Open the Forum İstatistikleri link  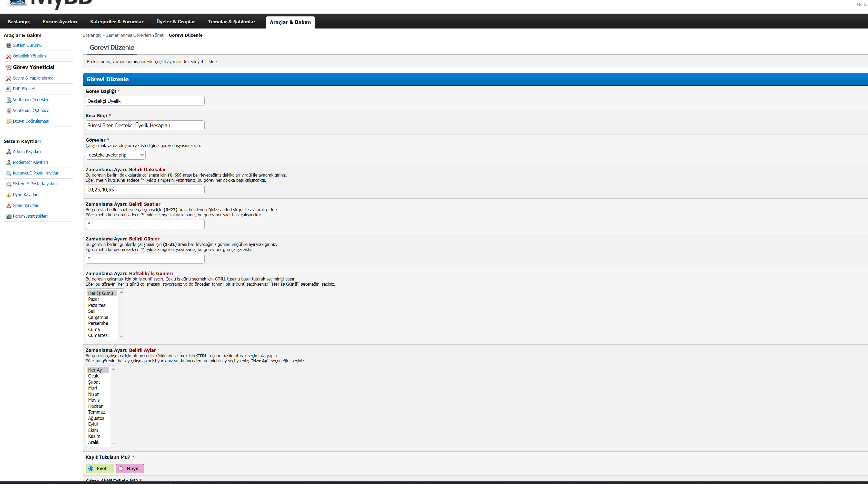point(30,216)
